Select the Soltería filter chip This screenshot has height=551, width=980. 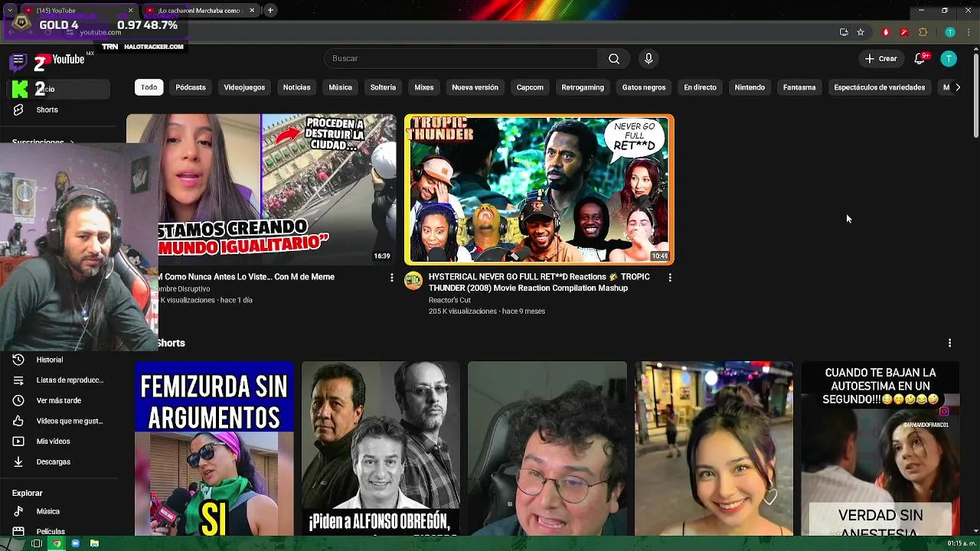[x=383, y=87]
